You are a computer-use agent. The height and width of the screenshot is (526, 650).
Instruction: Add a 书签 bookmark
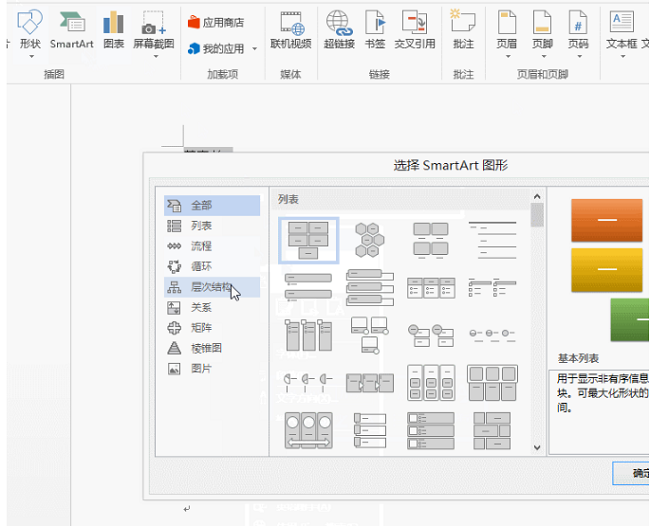(375, 30)
